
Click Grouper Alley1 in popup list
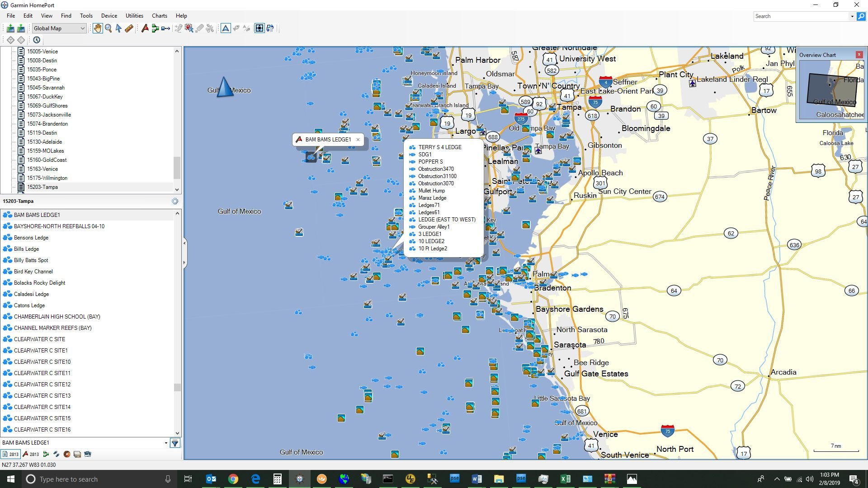[434, 227]
